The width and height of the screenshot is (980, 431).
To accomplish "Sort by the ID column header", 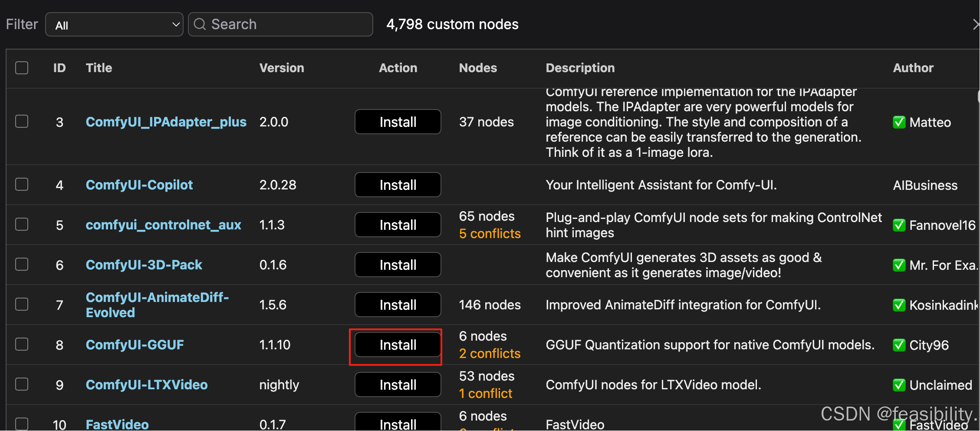I will coord(59,68).
